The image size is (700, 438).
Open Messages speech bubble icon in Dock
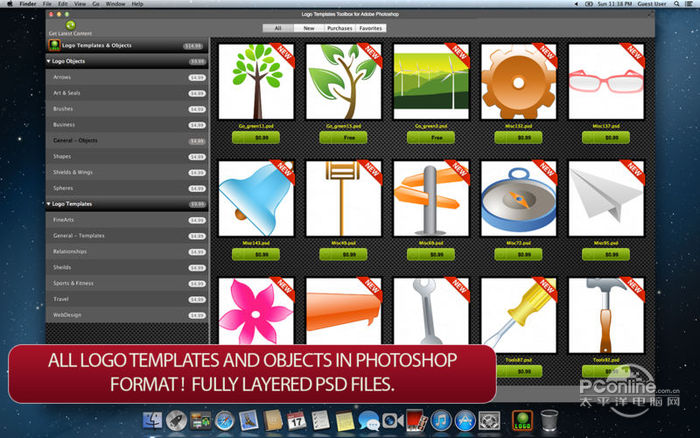369,421
